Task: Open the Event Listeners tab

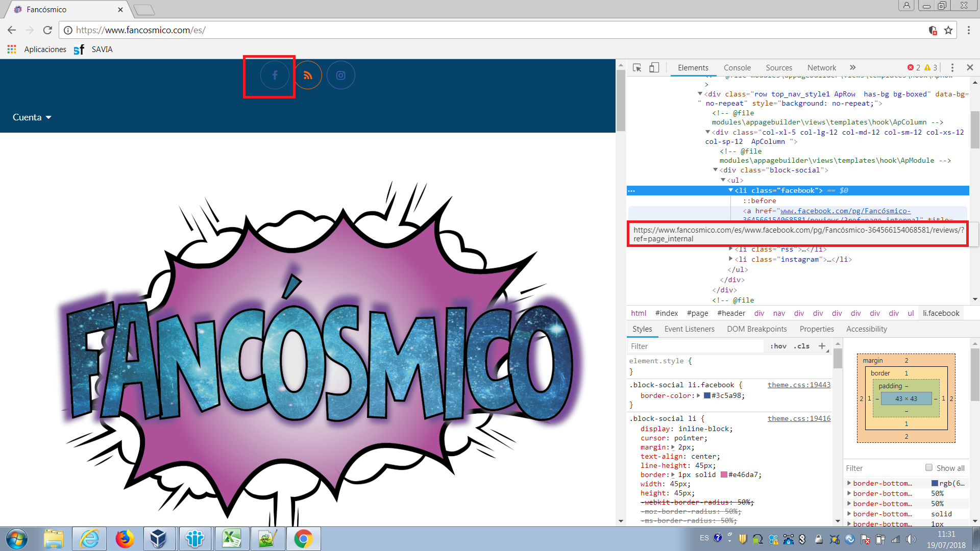Action: click(689, 329)
